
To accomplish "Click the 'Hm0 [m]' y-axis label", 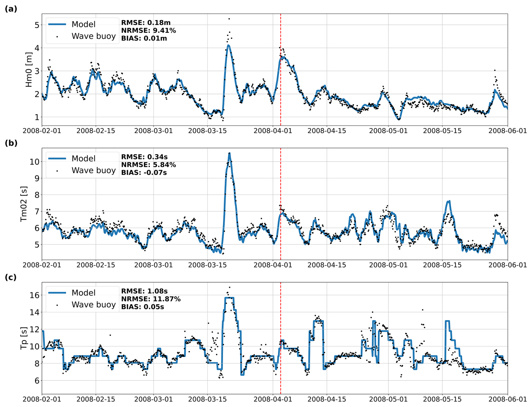I will pos(29,70).
